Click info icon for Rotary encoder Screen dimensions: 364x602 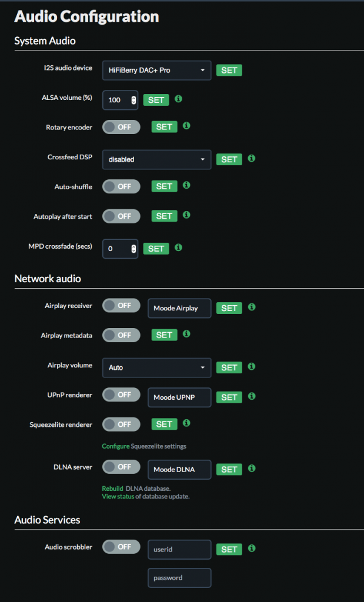pyautogui.click(x=186, y=126)
